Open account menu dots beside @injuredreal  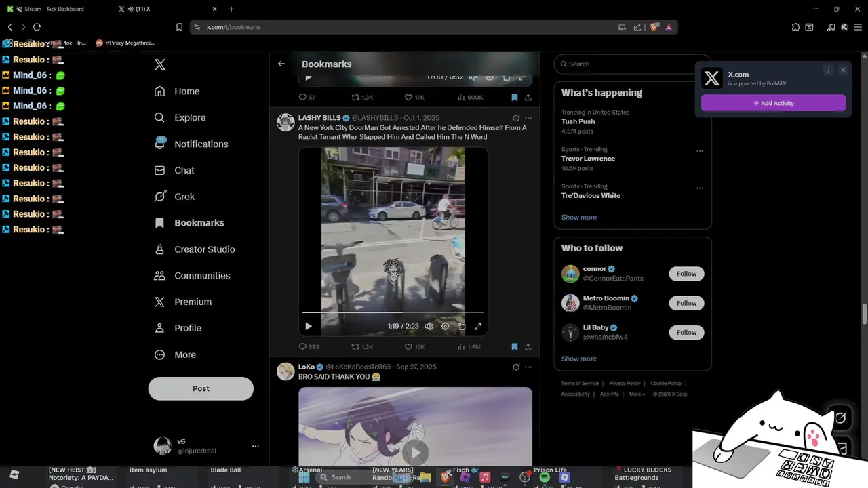256,446
